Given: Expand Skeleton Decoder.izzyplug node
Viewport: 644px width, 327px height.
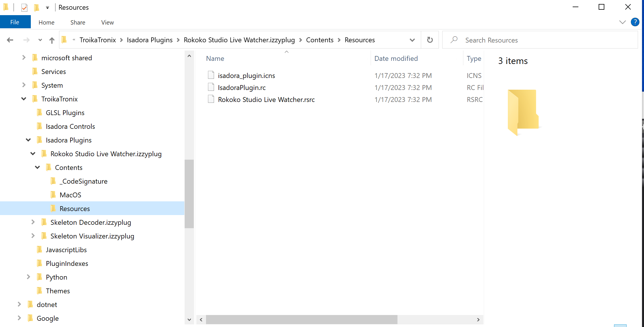Looking at the screenshot, I should tap(33, 222).
